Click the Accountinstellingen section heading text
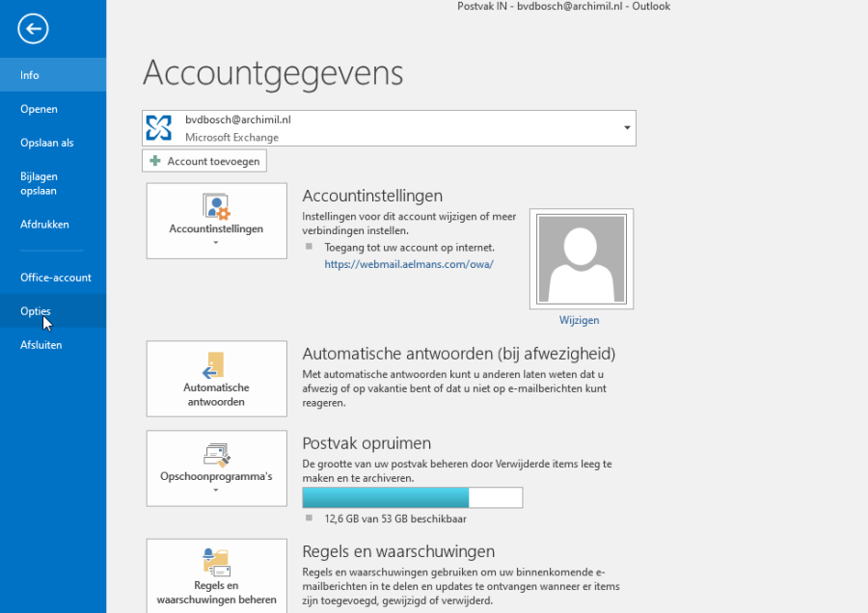This screenshot has height=613, width=868. click(x=372, y=196)
